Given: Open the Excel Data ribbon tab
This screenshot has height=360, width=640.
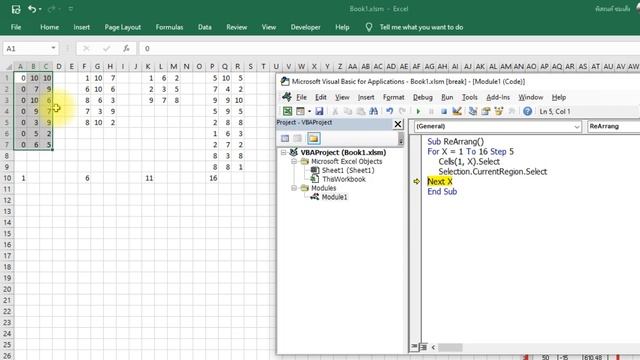Looking at the screenshot, I should coord(204,27).
